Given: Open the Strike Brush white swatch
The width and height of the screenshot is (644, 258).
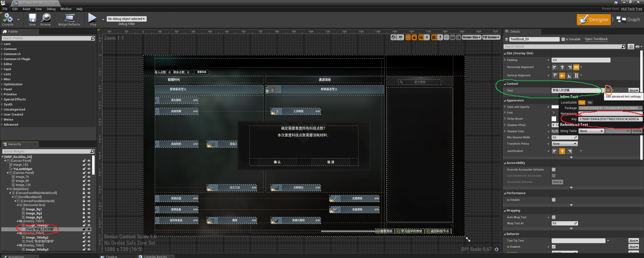Looking at the screenshot, I should click(554, 119).
